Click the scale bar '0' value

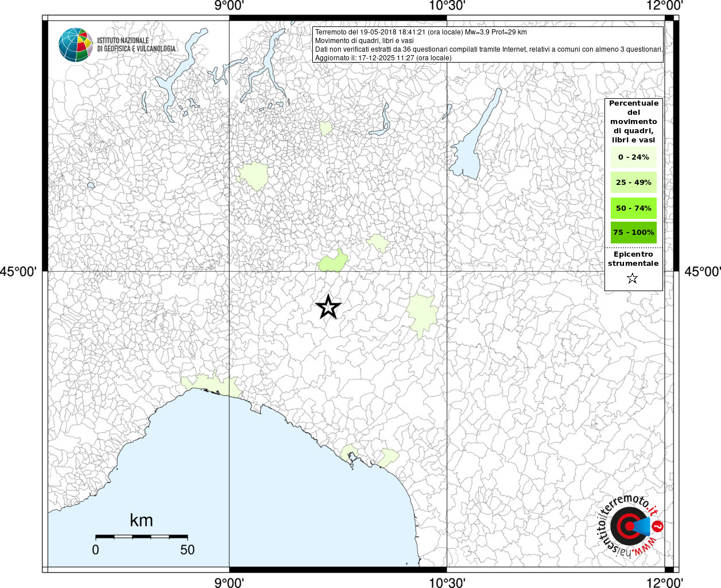(95, 550)
